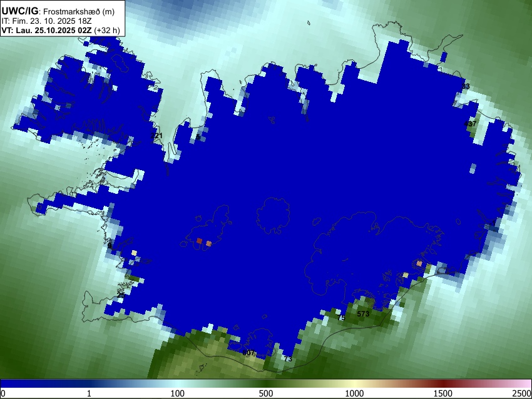Click the UWC/IG title text

[19, 11]
